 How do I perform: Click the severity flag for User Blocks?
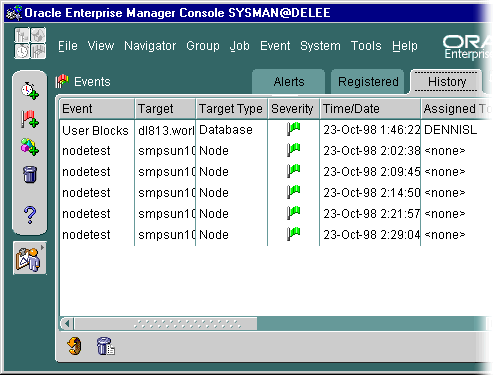293,129
